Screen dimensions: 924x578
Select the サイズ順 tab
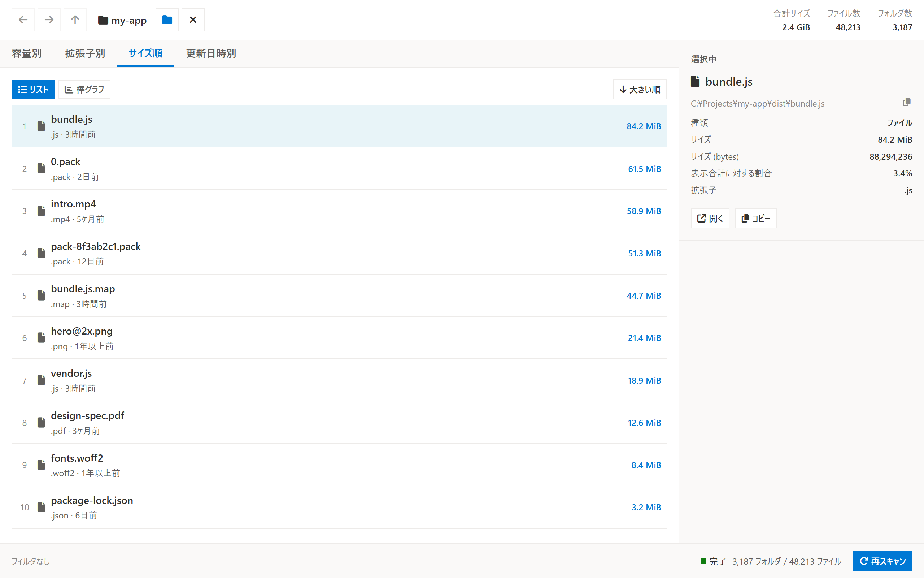click(145, 53)
